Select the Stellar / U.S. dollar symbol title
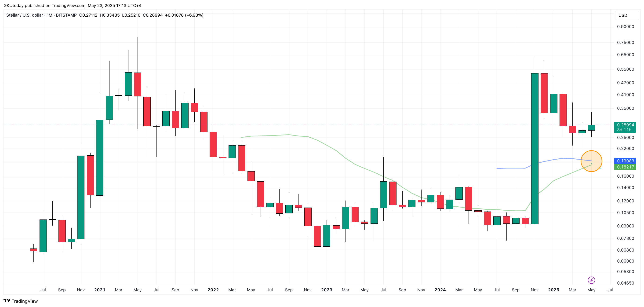 point(25,15)
